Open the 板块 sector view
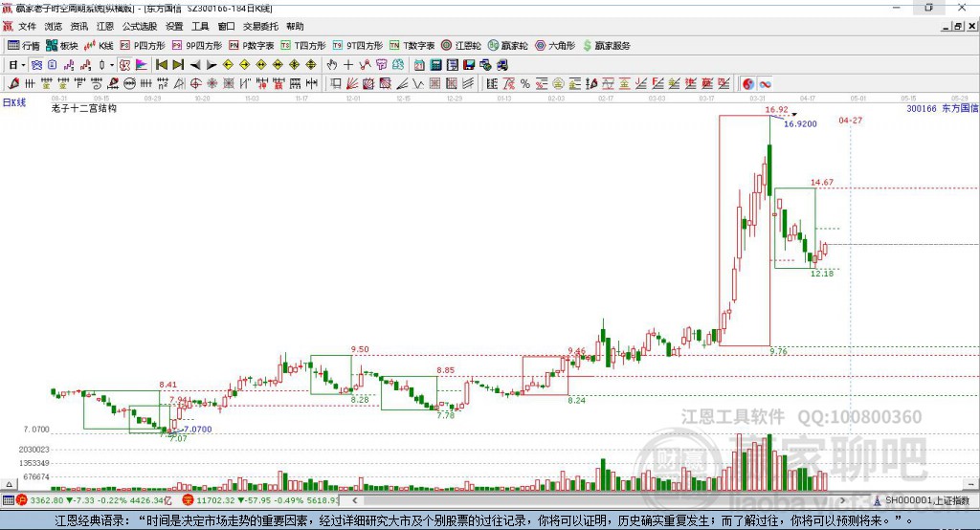 coord(61,46)
